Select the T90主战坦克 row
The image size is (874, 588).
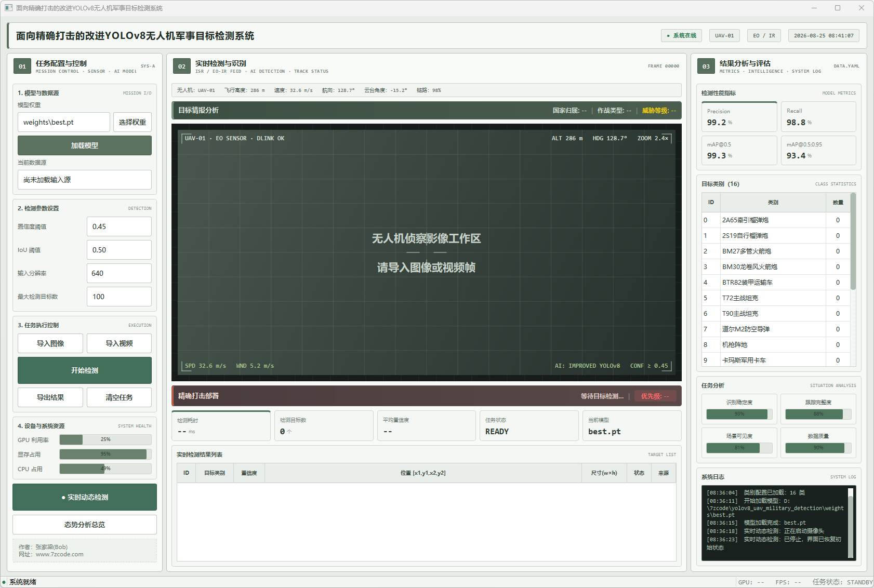[776, 314]
